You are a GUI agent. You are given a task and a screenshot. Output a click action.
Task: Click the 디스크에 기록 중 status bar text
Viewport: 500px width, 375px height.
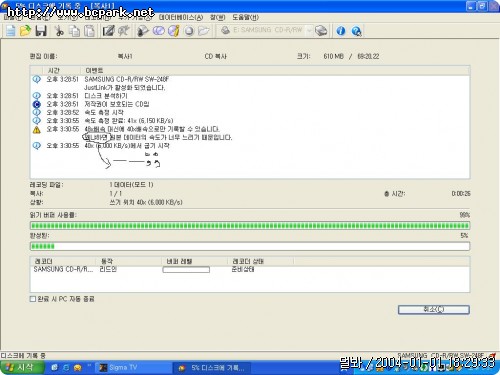coord(23,356)
